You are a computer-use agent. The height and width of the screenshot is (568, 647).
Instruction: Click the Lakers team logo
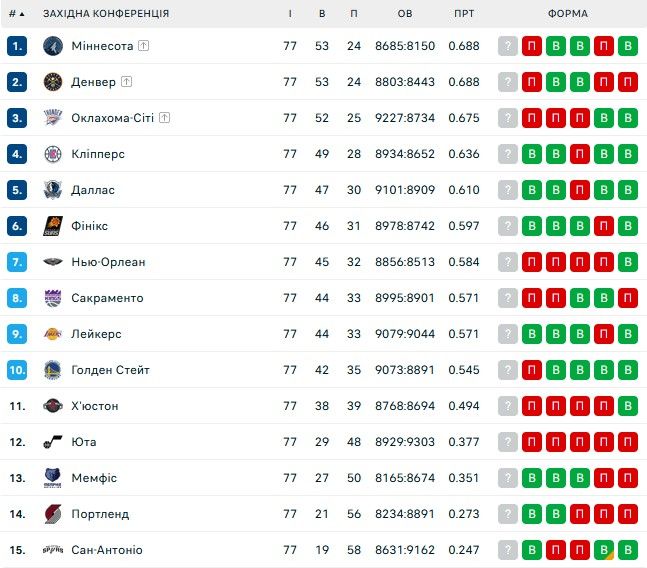(x=53, y=334)
